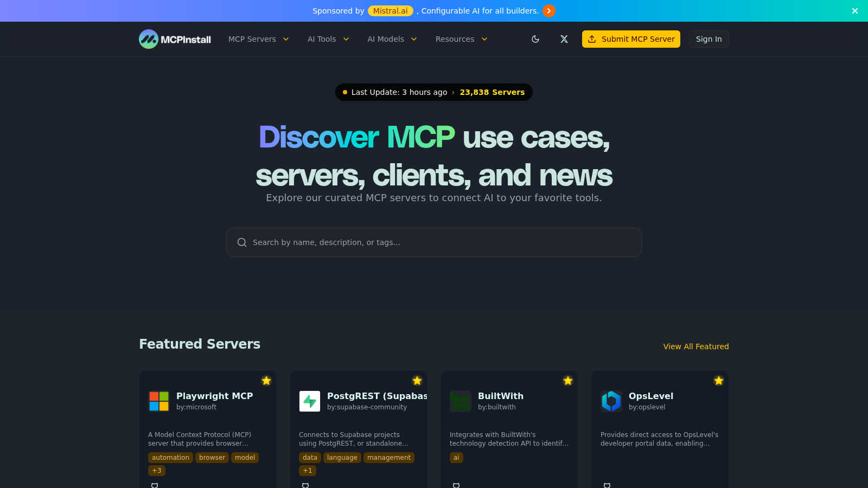Open Mistral.ai sponsor link

click(390, 11)
